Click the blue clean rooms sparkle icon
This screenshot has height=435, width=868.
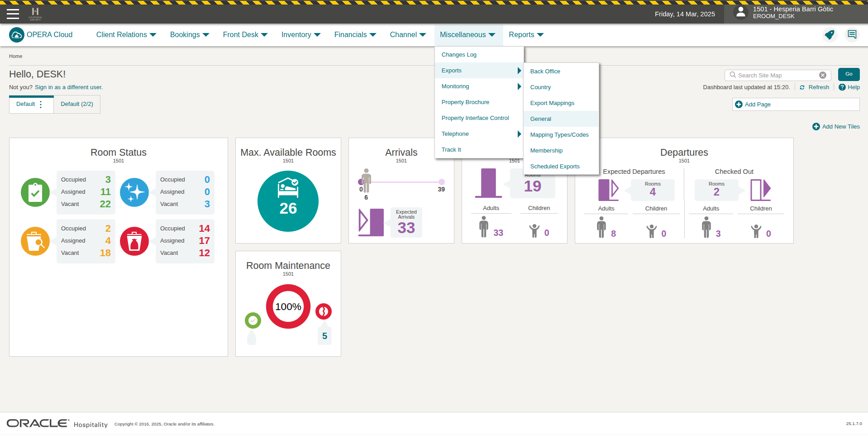(x=134, y=192)
